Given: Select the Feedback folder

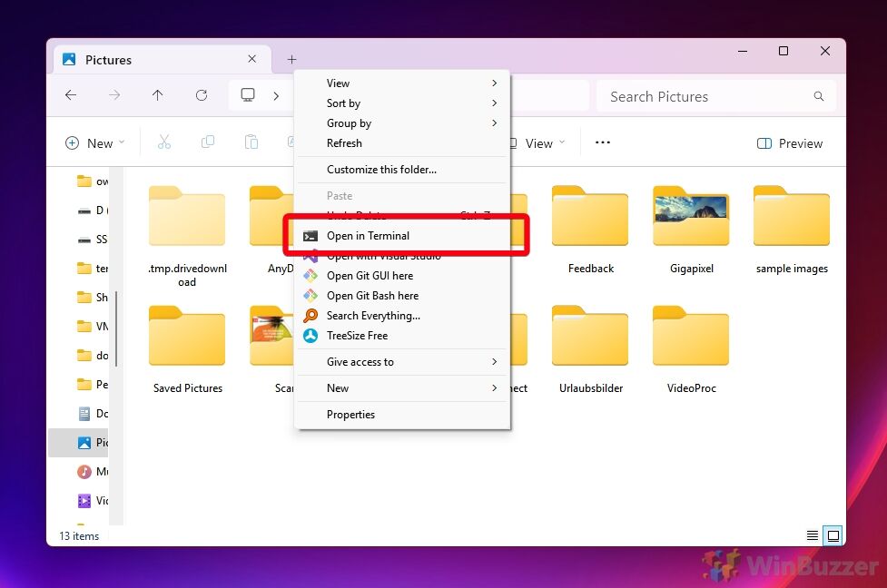Looking at the screenshot, I should coord(590,230).
